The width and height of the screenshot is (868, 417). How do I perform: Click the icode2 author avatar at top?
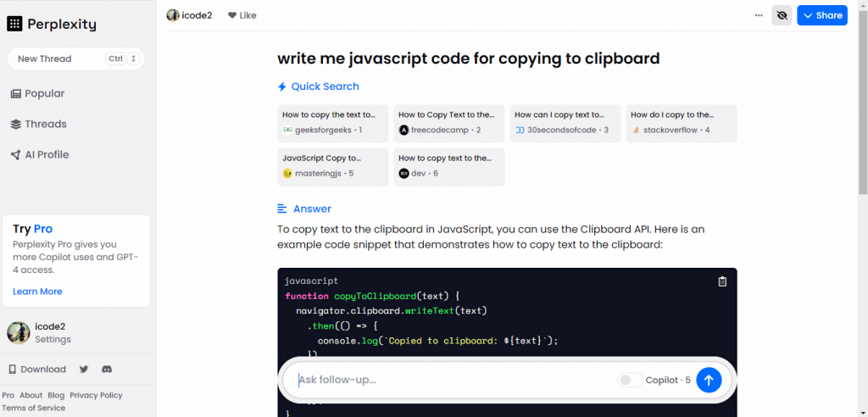pos(173,15)
